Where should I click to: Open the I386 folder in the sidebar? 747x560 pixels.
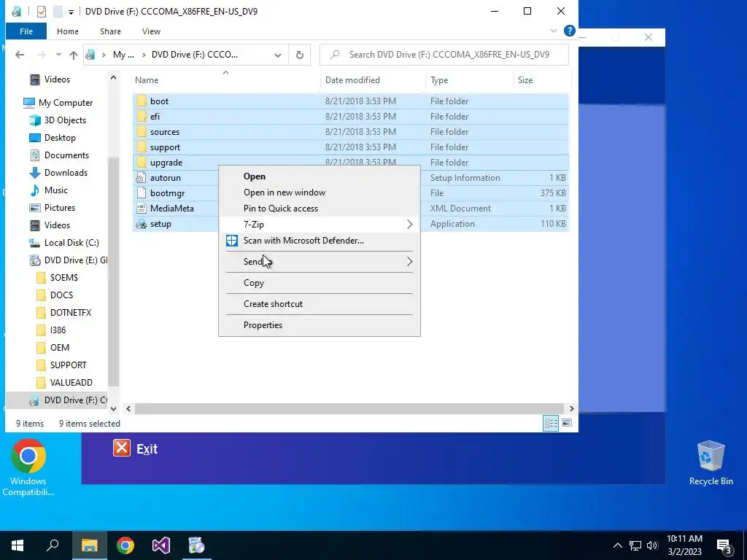pos(58,330)
